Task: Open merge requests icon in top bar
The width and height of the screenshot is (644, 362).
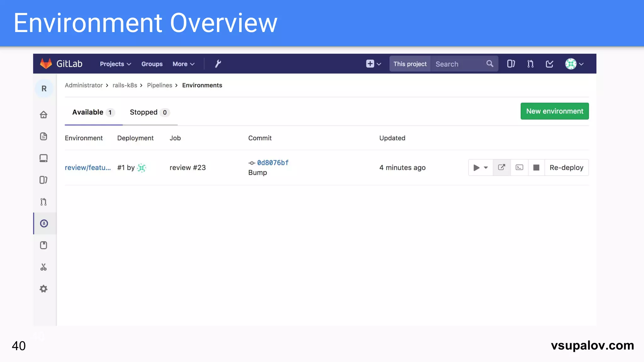Action: (x=530, y=64)
